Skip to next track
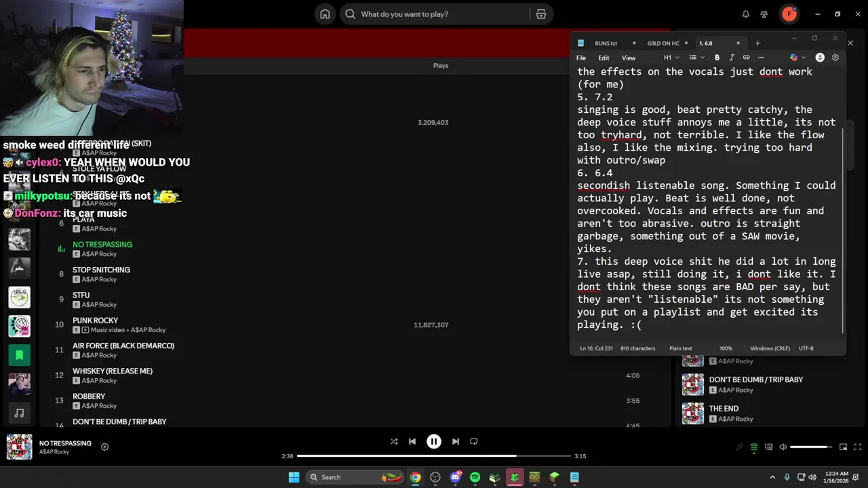This screenshot has height=488, width=868. (x=456, y=442)
